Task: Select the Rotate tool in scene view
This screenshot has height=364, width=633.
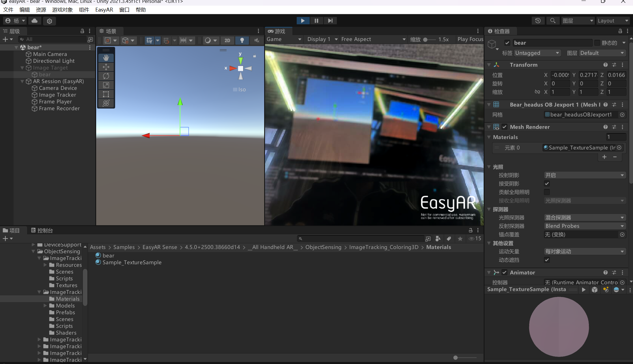Action: point(106,76)
